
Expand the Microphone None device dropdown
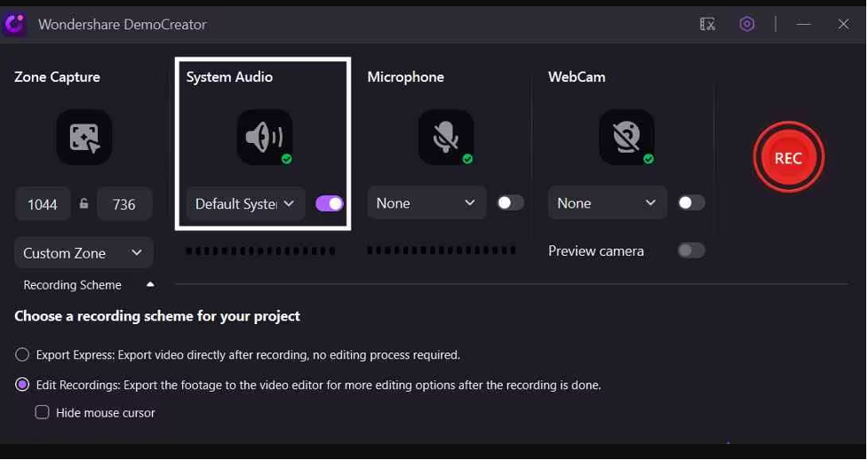[426, 203]
